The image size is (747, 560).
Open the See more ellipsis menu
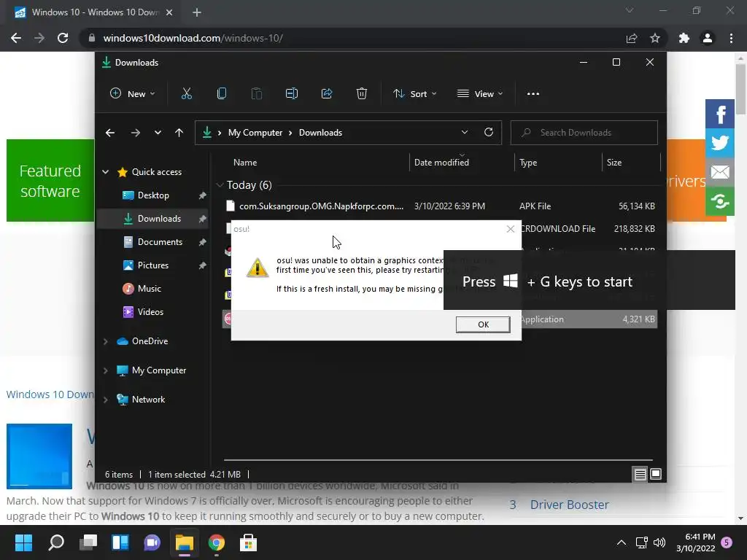[533, 94]
